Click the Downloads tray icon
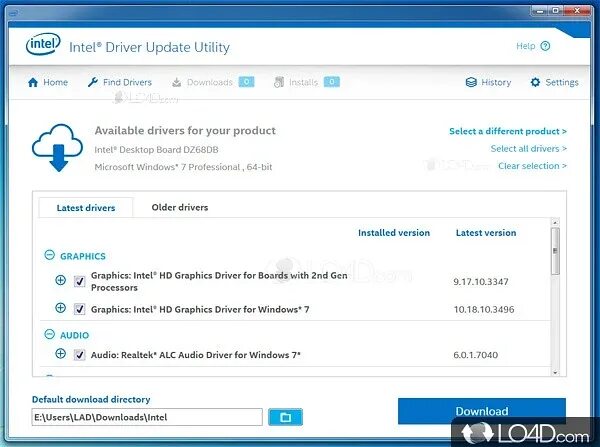The image size is (600, 447). click(x=176, y=82)
